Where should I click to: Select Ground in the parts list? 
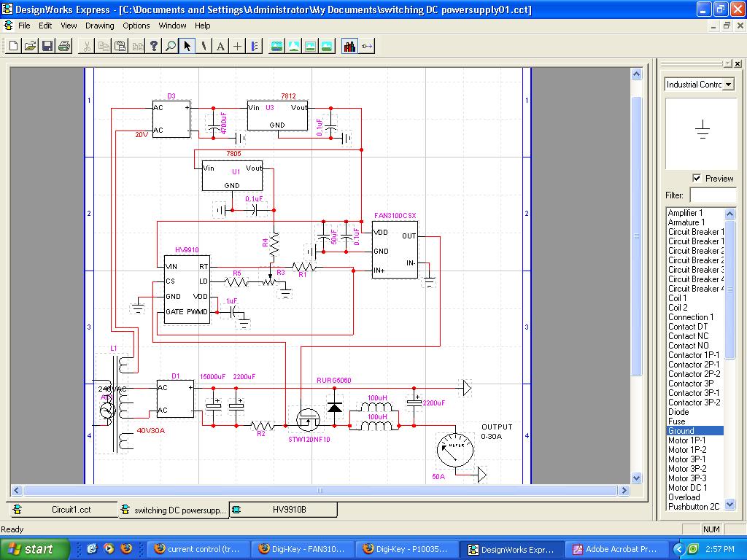point(694,431)
